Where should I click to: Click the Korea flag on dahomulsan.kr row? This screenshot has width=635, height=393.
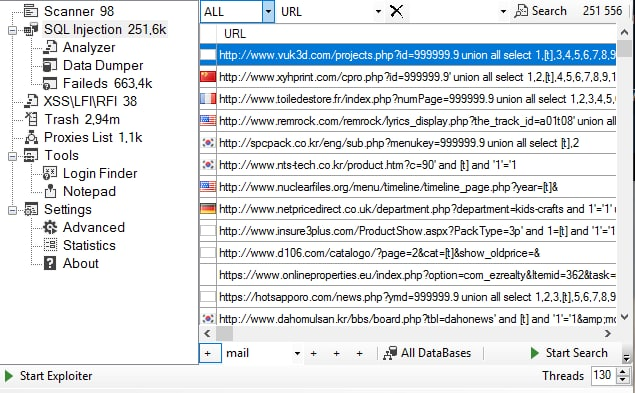click(208, 318)
